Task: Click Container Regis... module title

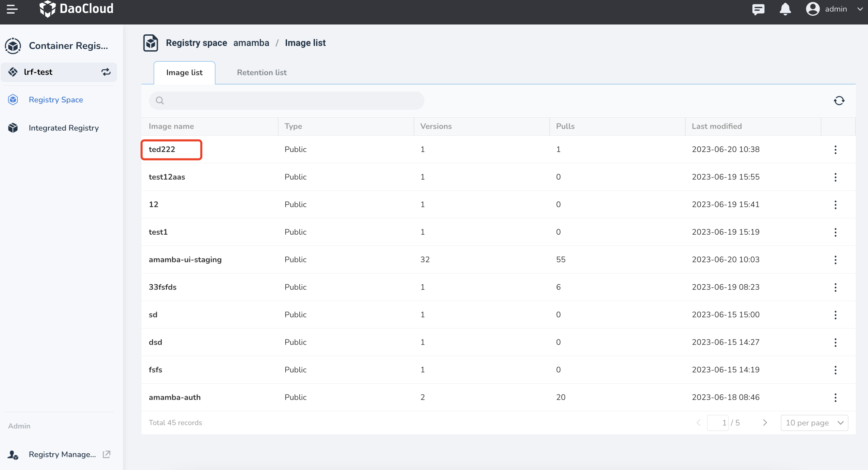Action: click(68, 46)
